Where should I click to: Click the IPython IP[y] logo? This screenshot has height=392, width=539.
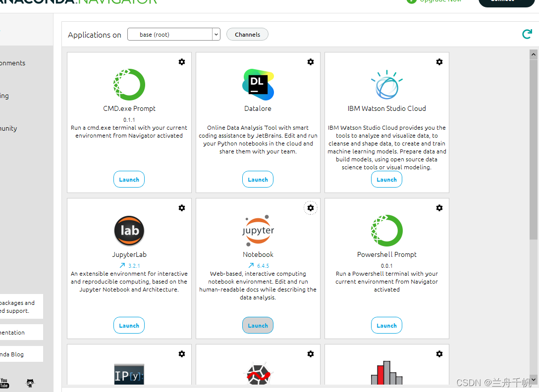(x=129, y=374)
